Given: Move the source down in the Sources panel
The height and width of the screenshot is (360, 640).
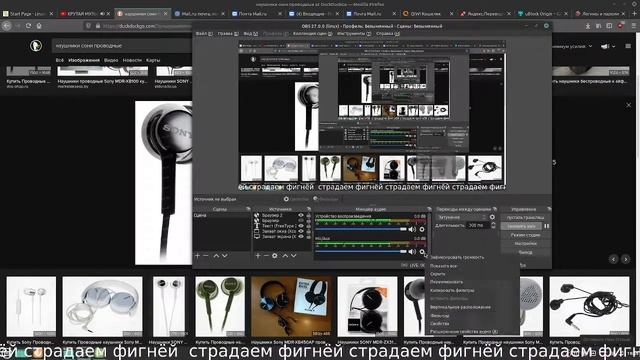Looking at the screenshot, I should [x=293, y=256].
